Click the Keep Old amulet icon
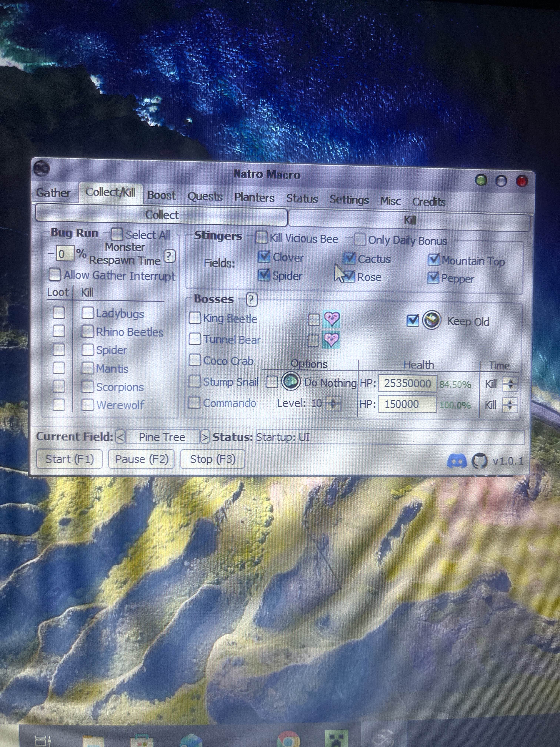 (x=432, y=320)
